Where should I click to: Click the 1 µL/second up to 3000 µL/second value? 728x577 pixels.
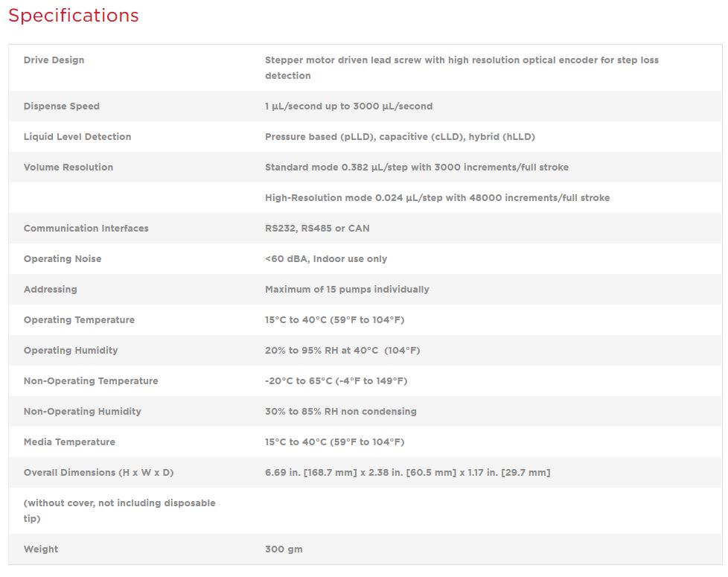348,106
